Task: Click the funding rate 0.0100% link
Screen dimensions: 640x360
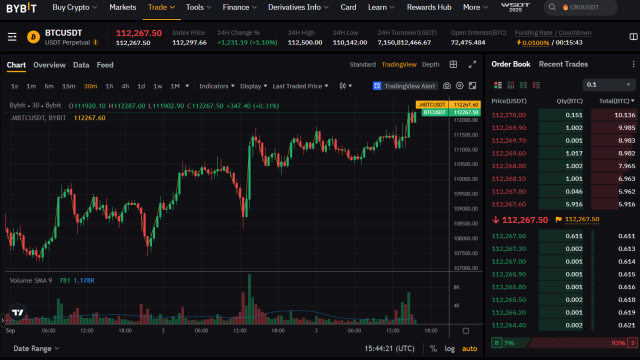Action: [x=536, y=42]
